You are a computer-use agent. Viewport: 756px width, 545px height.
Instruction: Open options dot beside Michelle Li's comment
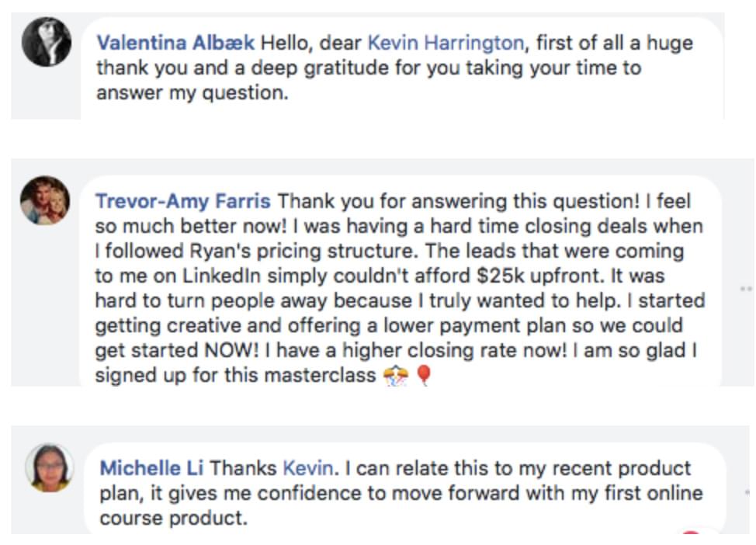(747, 492)
